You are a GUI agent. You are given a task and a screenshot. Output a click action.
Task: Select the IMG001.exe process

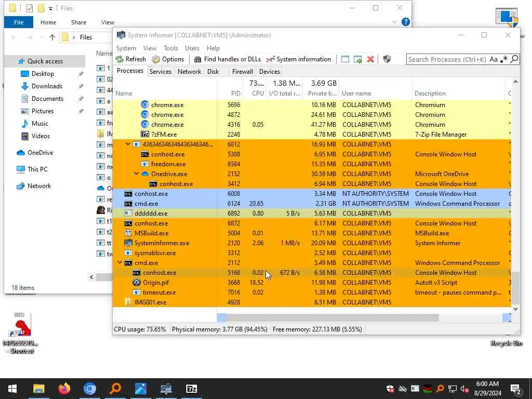tap(312, 302)
